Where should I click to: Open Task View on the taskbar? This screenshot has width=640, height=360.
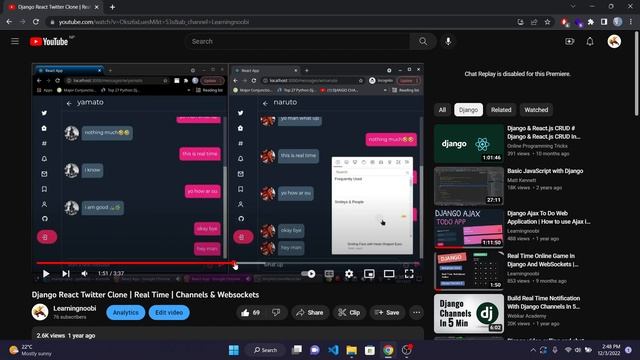tap(297, 350)
